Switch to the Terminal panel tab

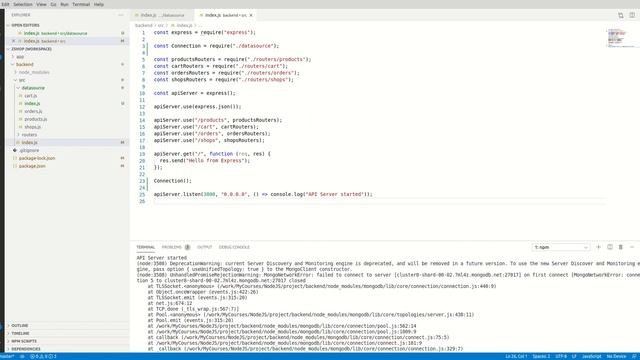[x=145, y=247]
